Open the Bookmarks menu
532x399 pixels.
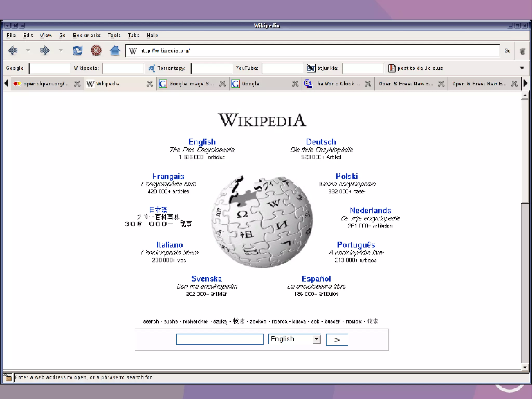87,35
